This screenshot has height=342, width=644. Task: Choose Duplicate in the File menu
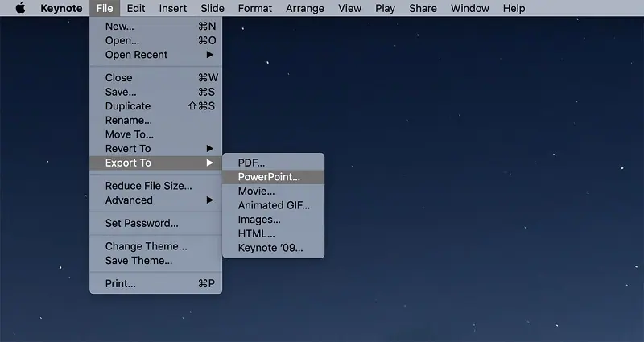click(x=155, y=106)
